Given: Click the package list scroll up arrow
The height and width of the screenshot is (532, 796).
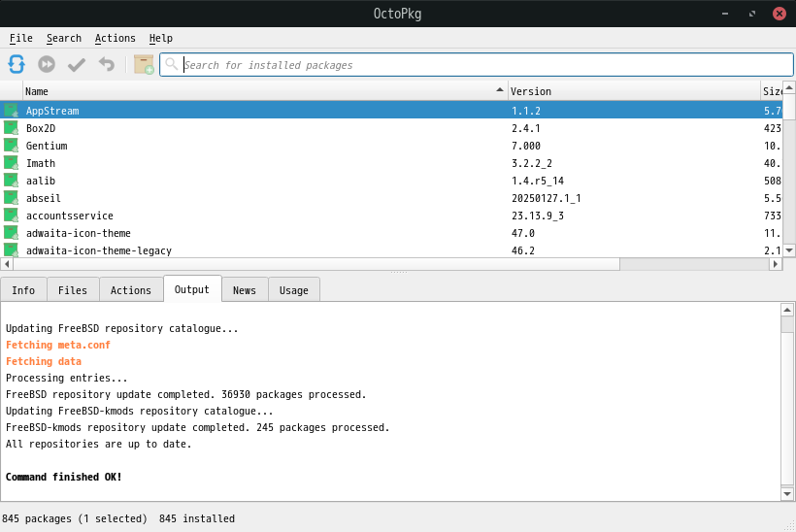Looking at the screenshot, I should pyautogui.click(x=789, y=87).
